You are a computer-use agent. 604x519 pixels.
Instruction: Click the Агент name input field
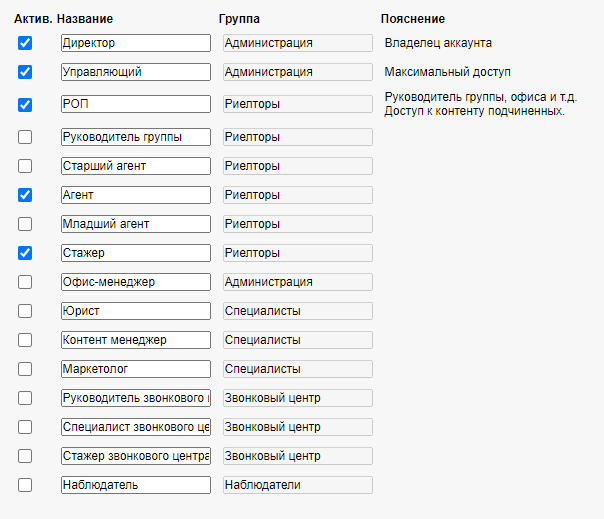(135, 195)
